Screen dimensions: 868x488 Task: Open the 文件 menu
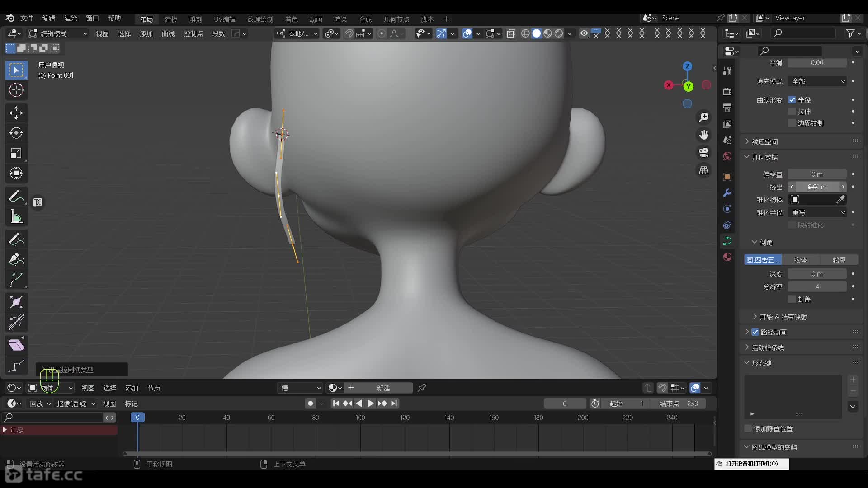click(27, 18)
